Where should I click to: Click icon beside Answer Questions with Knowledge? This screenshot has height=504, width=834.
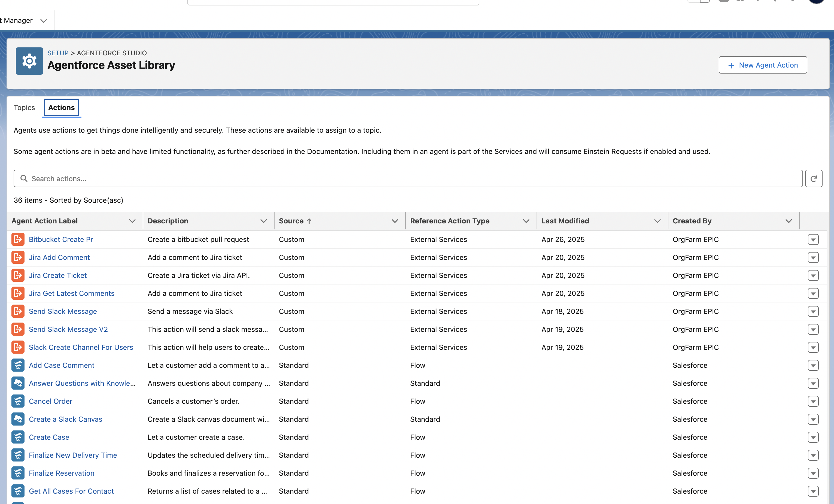[x=18, y=383]
